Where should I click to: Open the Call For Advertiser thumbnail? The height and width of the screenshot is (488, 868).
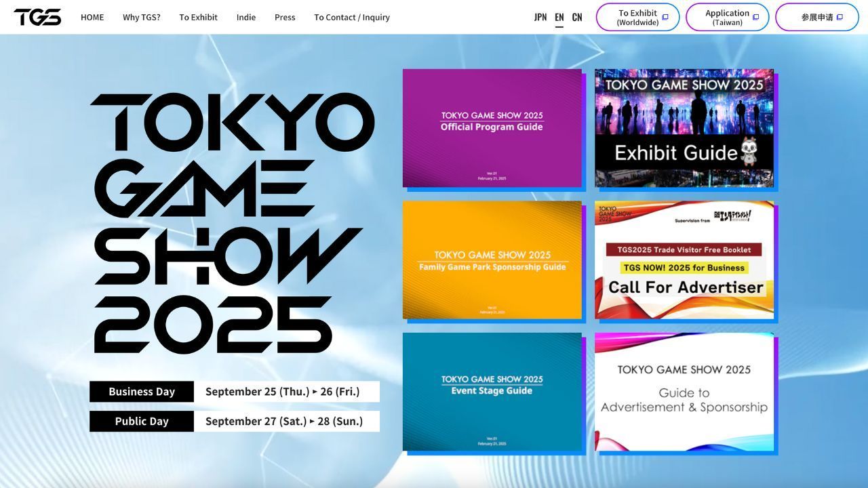(684, 260)
